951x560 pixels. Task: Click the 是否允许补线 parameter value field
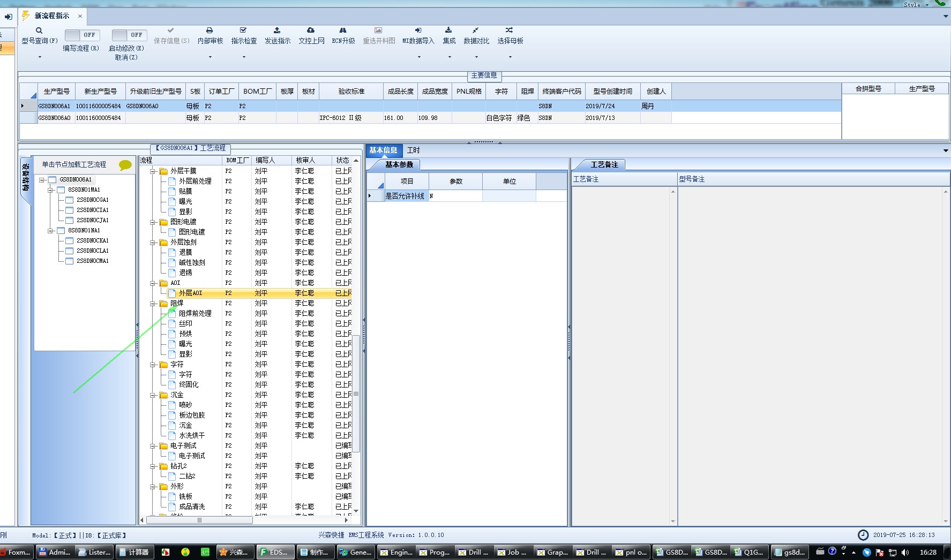coord(455,196)
